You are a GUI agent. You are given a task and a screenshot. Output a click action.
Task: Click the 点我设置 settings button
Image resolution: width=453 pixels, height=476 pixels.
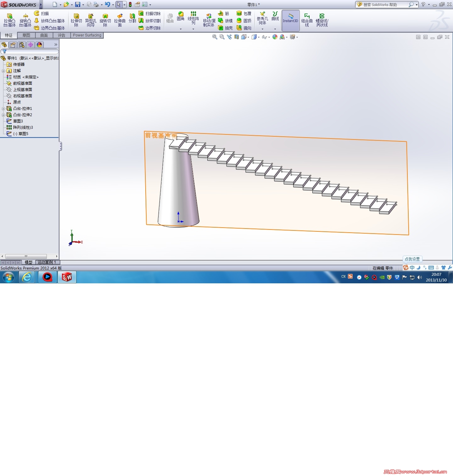(x=412, y=259)
